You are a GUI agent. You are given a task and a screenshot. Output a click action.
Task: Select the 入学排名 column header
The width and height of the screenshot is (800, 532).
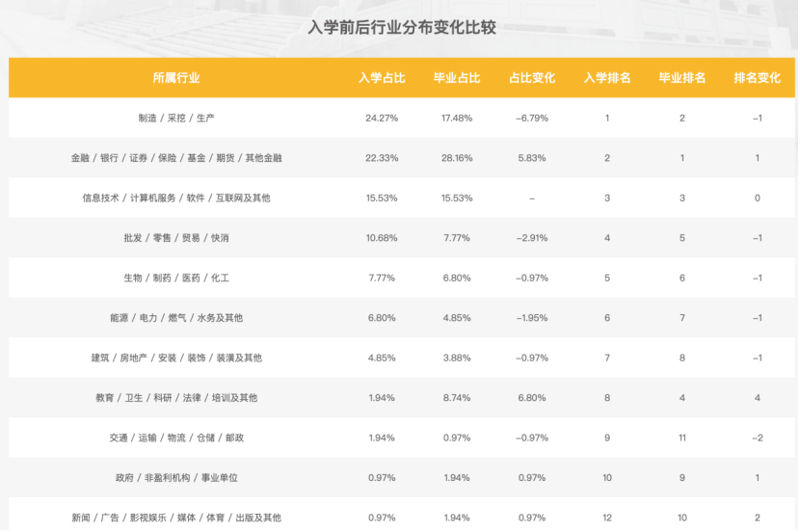coord(607,78)
